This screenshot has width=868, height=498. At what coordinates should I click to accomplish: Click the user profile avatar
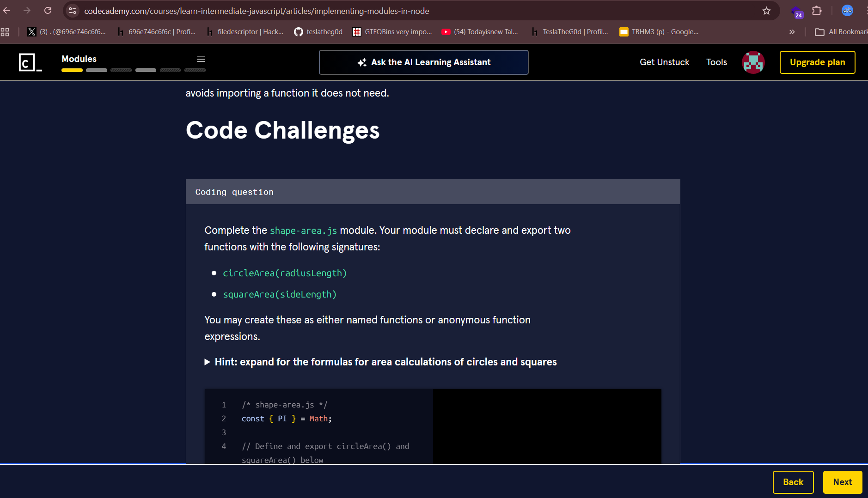point(753,62)
